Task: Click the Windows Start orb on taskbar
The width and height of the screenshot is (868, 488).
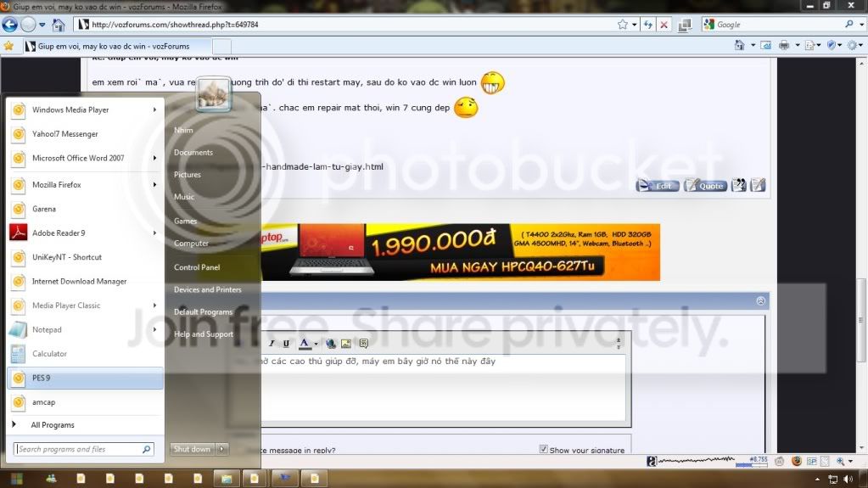Action: pyautogui.click(x=16, y=479)
